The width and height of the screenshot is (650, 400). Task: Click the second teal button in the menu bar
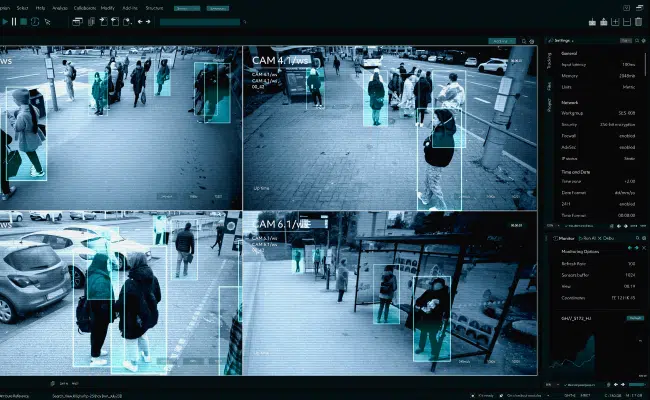pyautogui.click(x=218, y=8)
